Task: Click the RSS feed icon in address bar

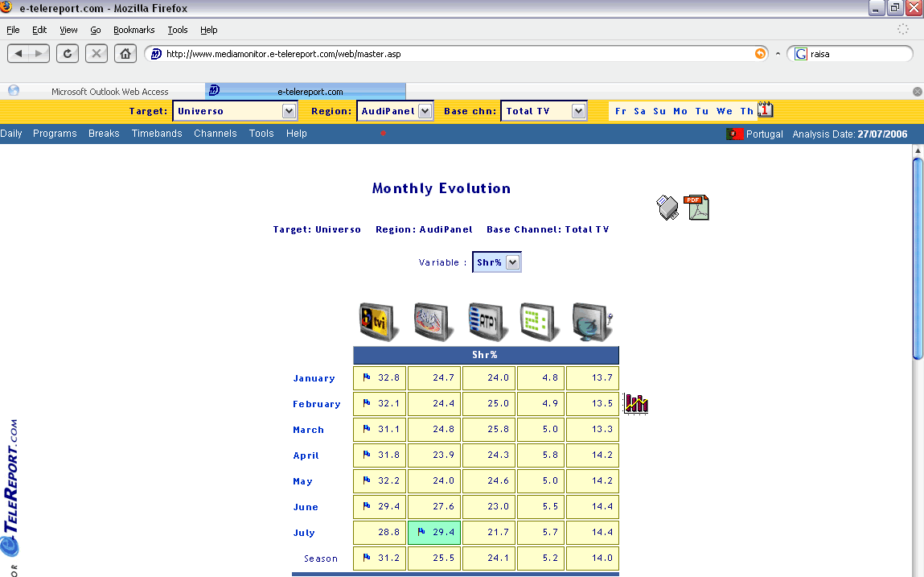Action: click(760, 54)
